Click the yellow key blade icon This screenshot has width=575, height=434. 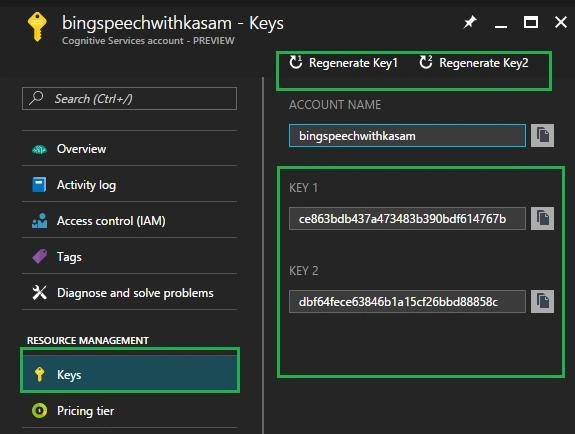[37, 27]
